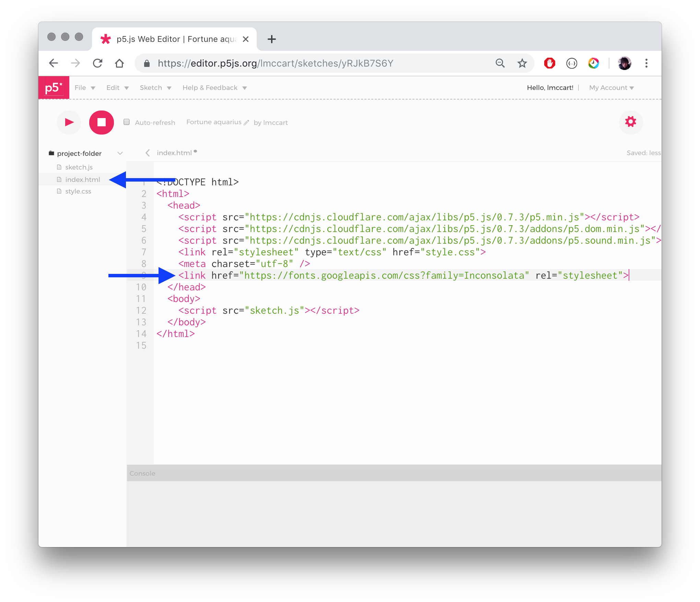700x602 pixels.
Task: Click the browser zoom magnifier icon
Action: 500,63
